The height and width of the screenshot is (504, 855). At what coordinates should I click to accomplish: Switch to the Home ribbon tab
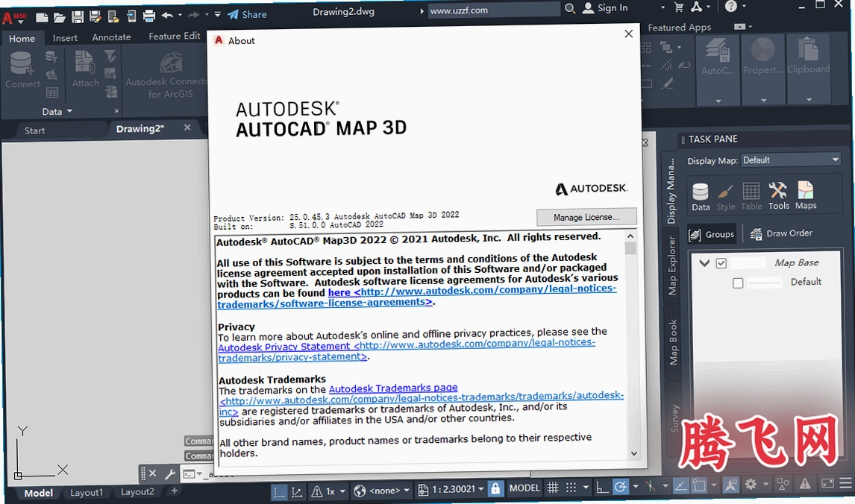click(22, 38)
